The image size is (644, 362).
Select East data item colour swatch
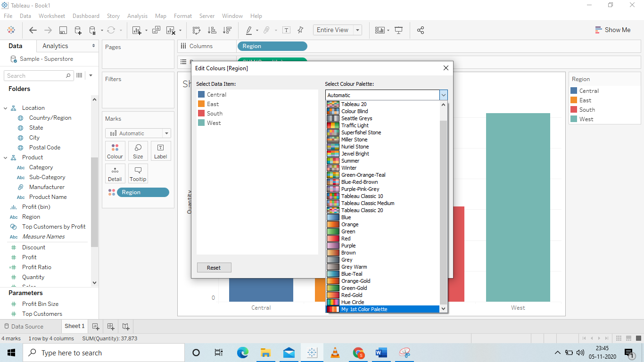(x=201, y=104)
